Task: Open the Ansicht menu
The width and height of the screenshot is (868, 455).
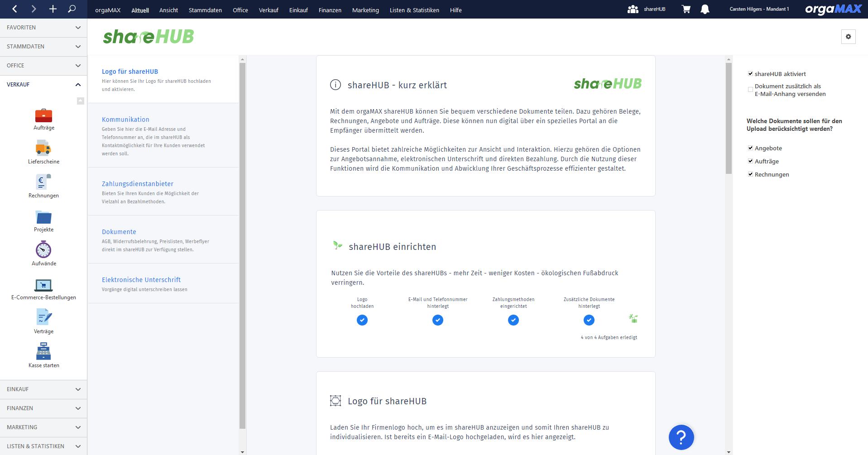Action: [168, 10]
